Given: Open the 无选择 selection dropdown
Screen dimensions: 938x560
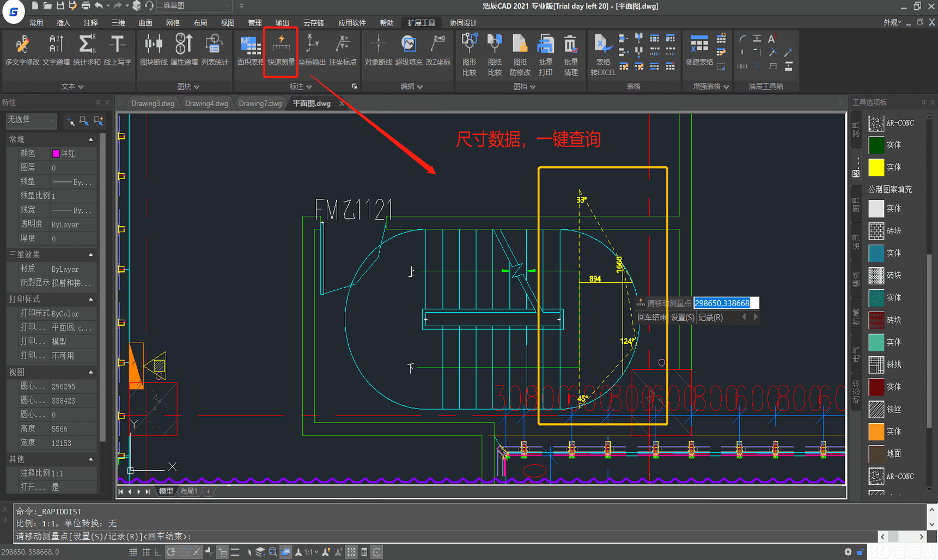Looking at the screenshot, I should [31, 120].
